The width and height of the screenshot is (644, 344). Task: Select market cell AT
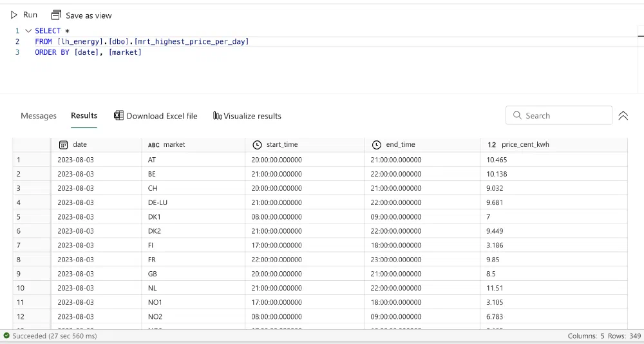pyautogui.click(x=193, y=160)
